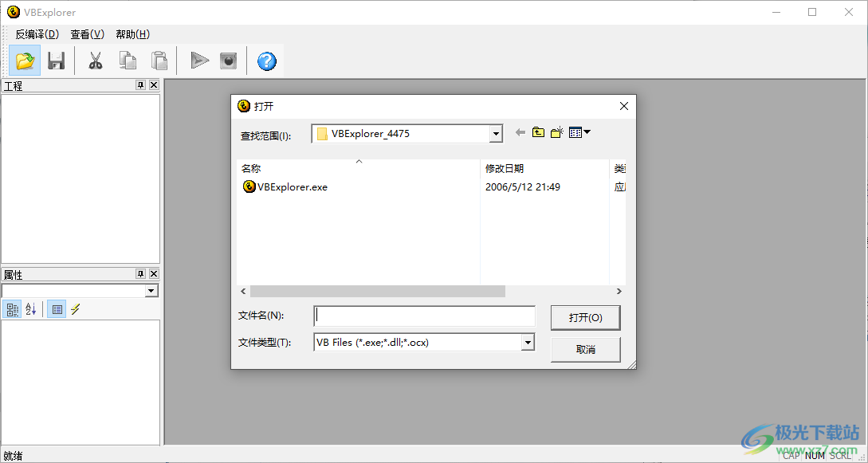The height and width of the screenshot is (463, 868).
Task: Expand the 查找范围 folder dropdown
Action: coord(496,134)
